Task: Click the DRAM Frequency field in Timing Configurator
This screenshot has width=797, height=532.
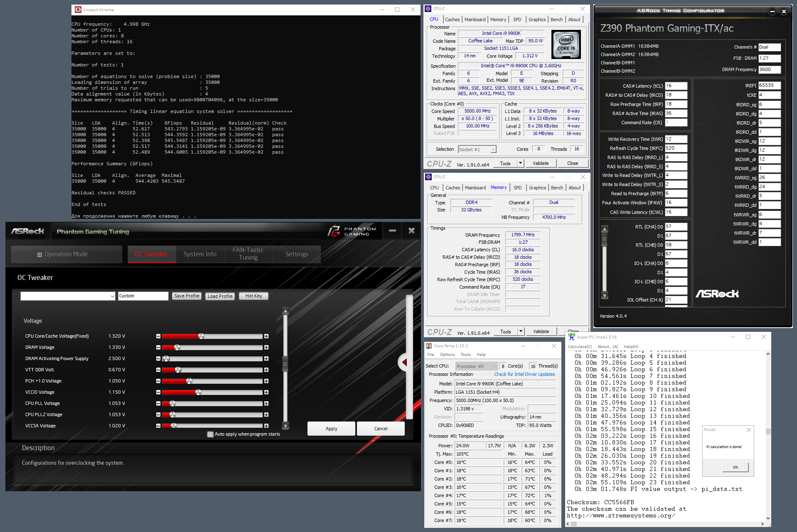Action: [770, 70]
